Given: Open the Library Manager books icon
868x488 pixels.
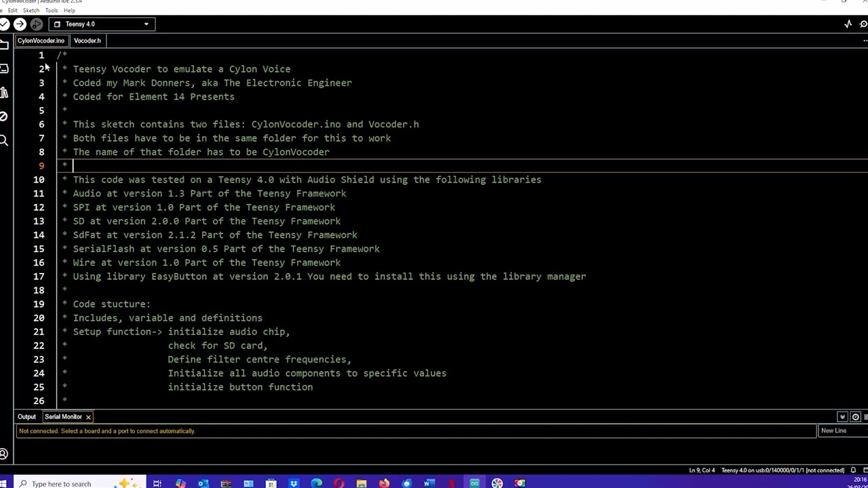Looking at the screenshot, I should click(x=3, y=92).
